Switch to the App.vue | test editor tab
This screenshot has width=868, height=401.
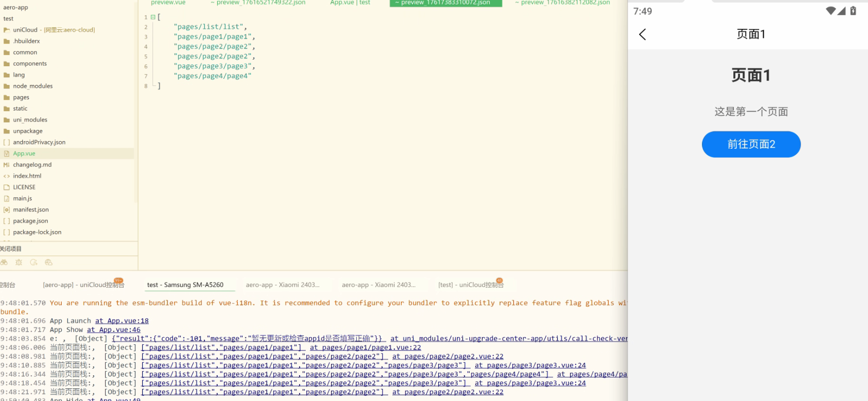pos(350,3)
